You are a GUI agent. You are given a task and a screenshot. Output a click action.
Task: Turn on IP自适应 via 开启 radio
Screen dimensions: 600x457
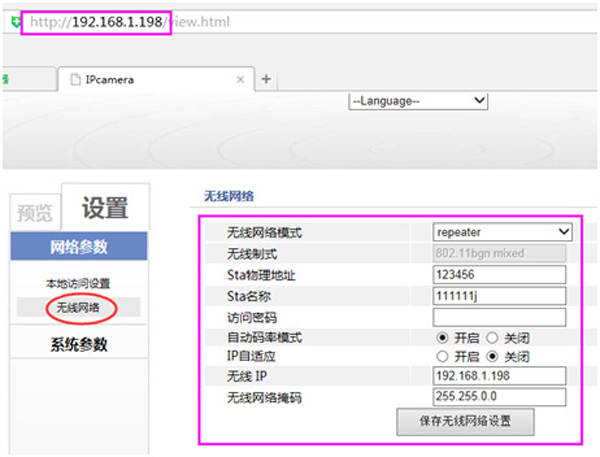pos(441,356)
